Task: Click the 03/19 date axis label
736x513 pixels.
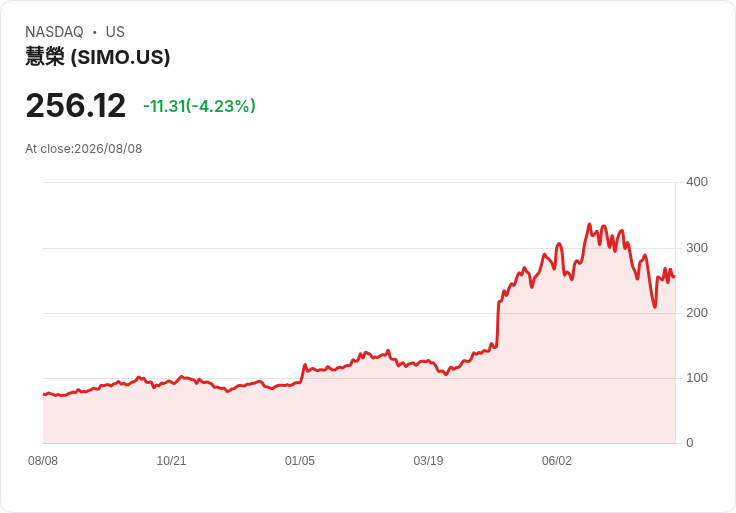Action: click(428, 461)
